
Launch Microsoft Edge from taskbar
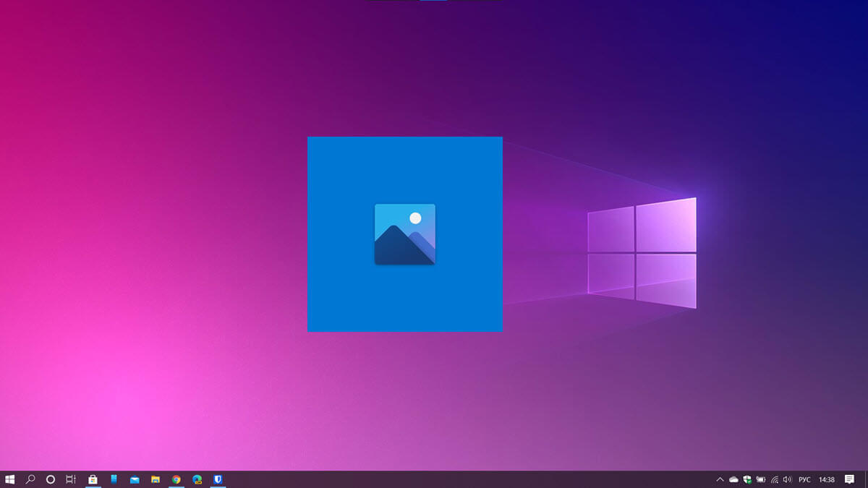197,479
